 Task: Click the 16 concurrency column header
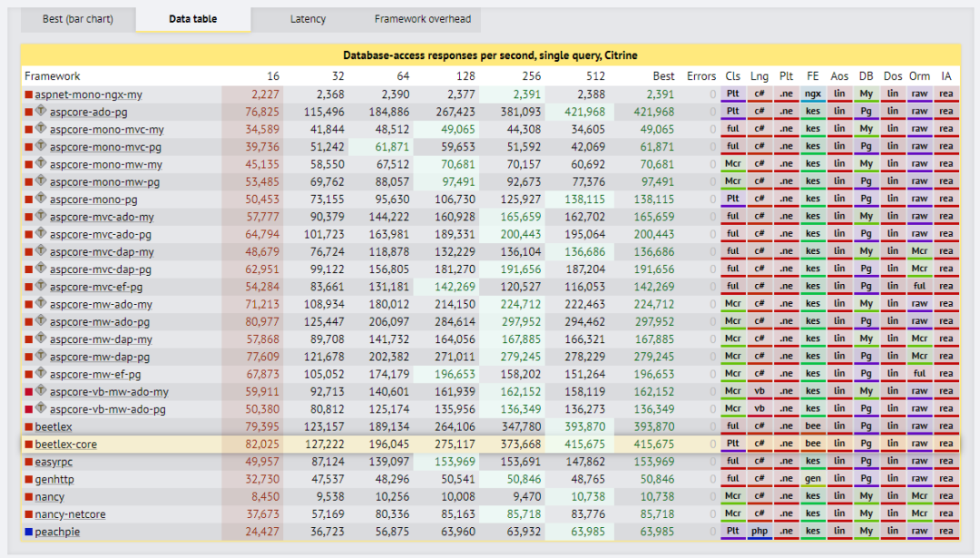(272, 76)
